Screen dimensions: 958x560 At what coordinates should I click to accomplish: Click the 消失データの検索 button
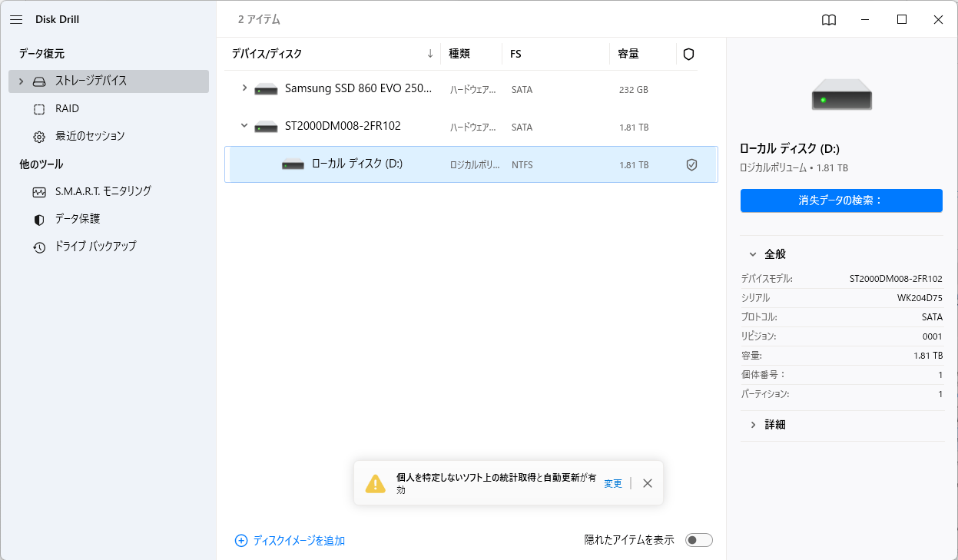(840, 200)
